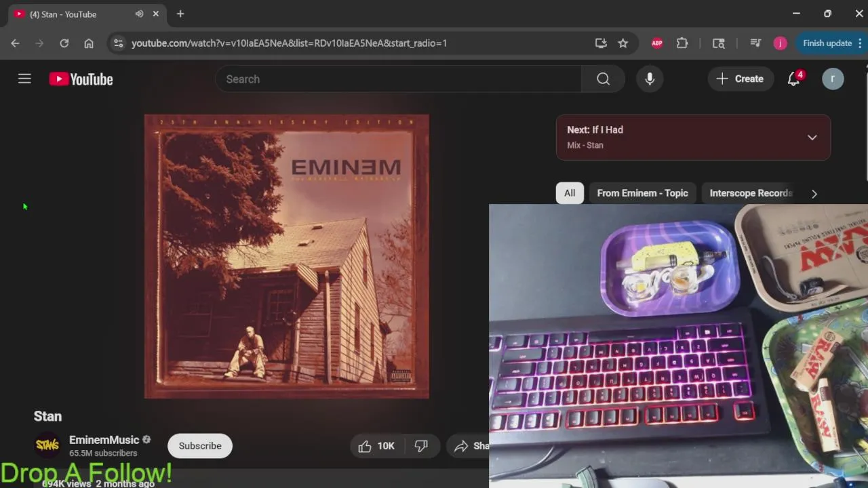Go back in browser history
Viewport: 868px width, 488px height.
click(x=15, y=43)
